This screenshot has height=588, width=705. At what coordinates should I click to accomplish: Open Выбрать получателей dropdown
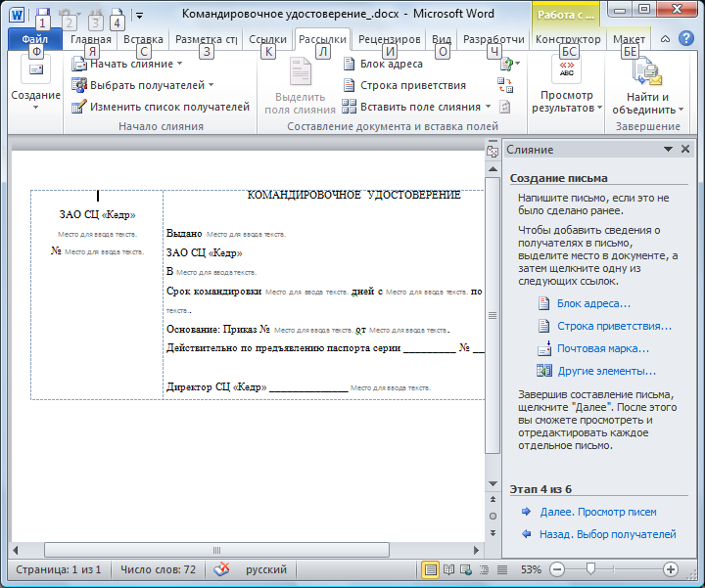tap(143, 85)
